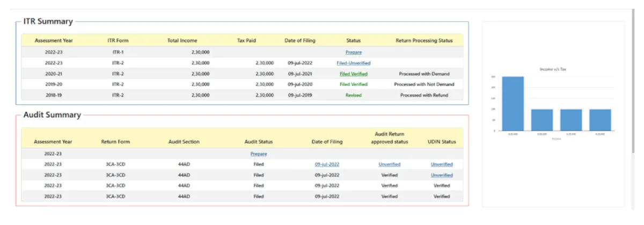Click Unverified link under Audit Return approved status
The height and width of the screenshot is (225, 644).
click(389, 164)
